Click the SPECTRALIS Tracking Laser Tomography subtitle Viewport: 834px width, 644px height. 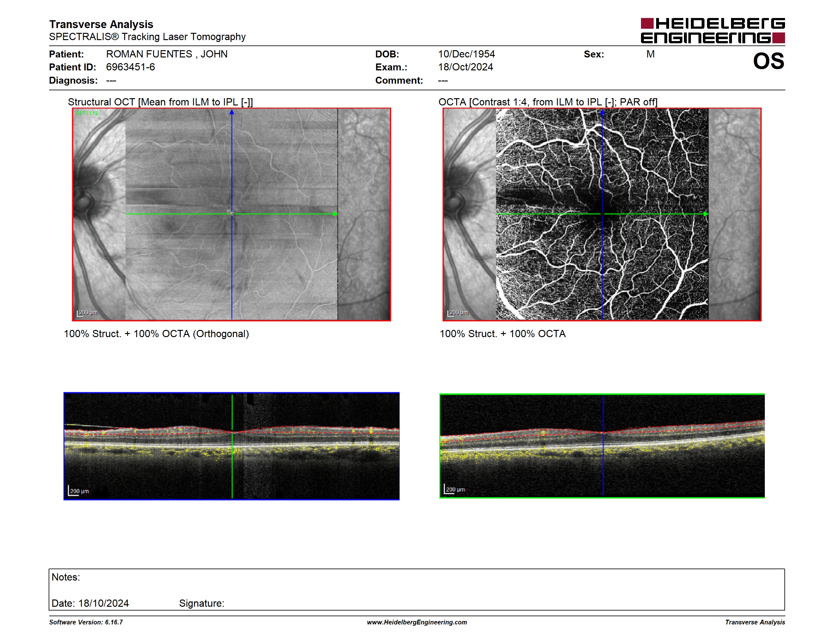point(148,37)
